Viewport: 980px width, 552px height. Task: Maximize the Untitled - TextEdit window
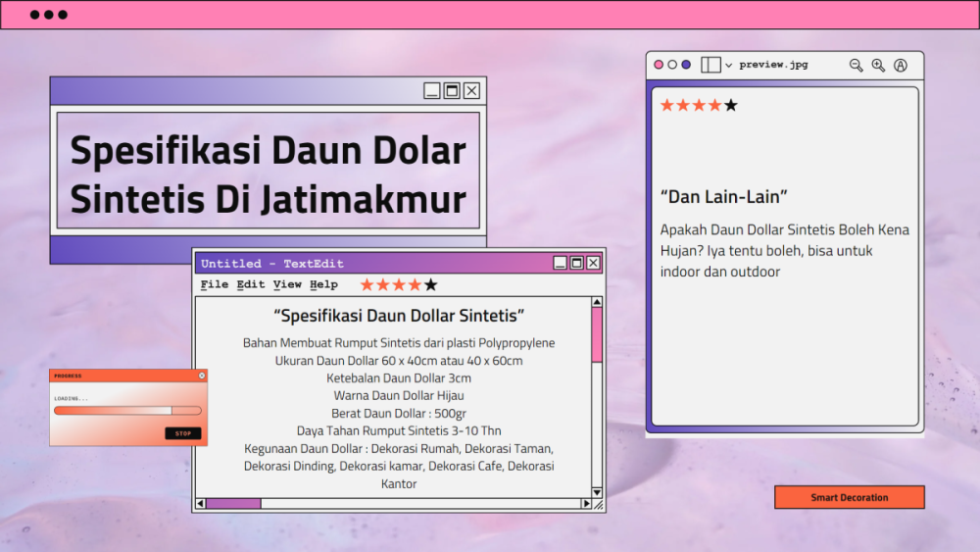click(576, 263)
